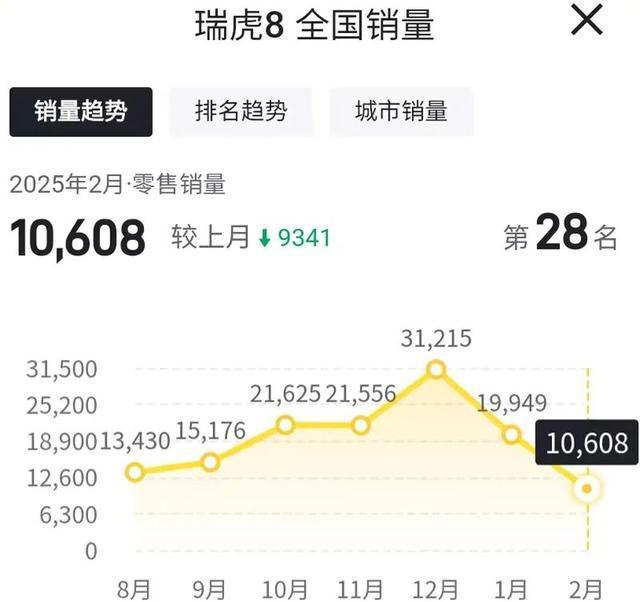This screenshot has width=640, height=602.
Task: Click the 13,430 value label
Action: (135, 441)
